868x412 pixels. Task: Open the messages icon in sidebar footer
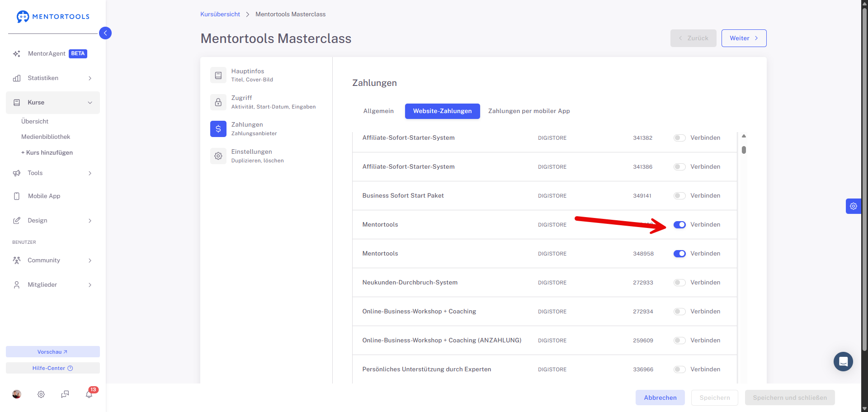point(65,394)
